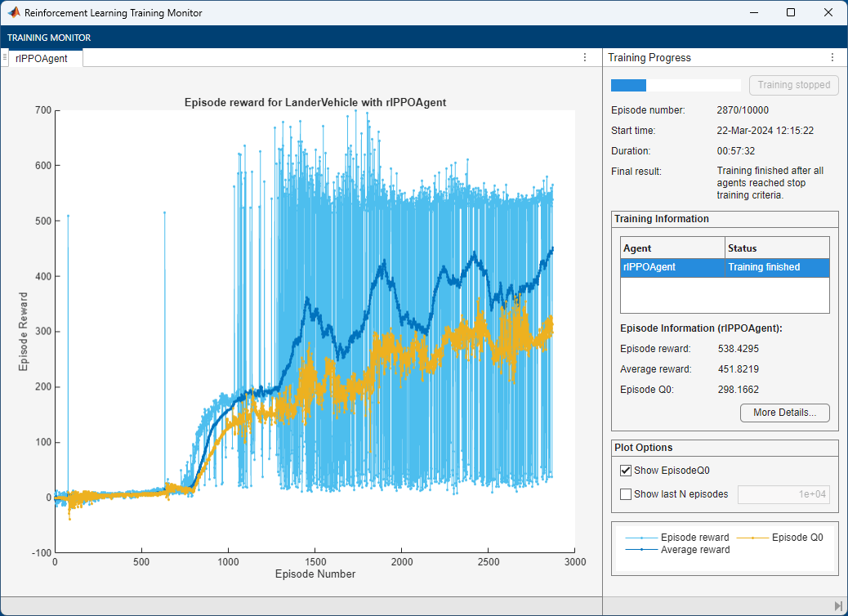The image size is (848, 616).
Task: Open the More Details dialog
Action: [x=785, y=413]
